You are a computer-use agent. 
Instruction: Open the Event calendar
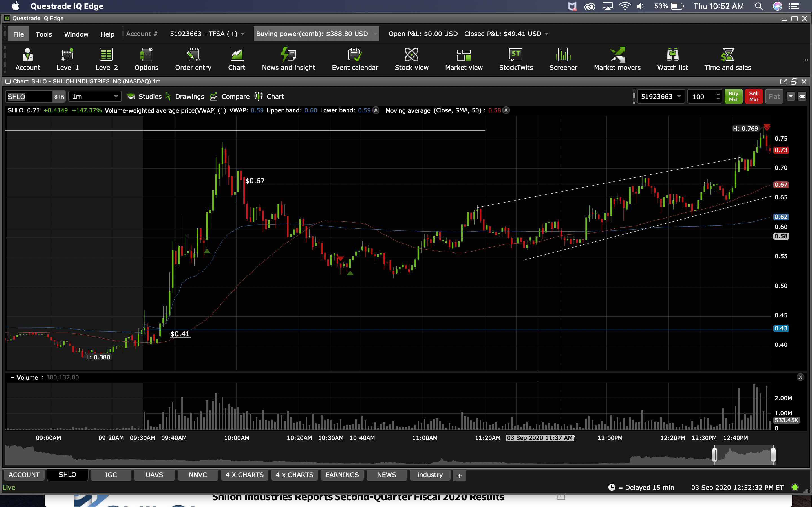[355, 59]
